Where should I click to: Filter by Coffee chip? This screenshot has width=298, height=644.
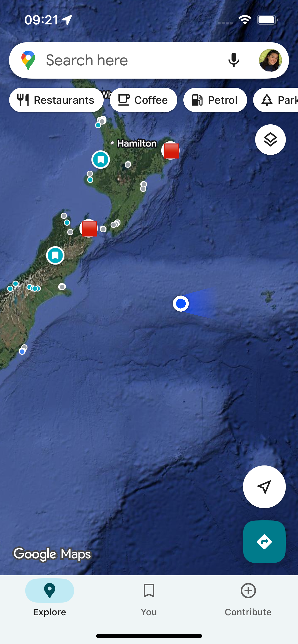pos(143,100)
